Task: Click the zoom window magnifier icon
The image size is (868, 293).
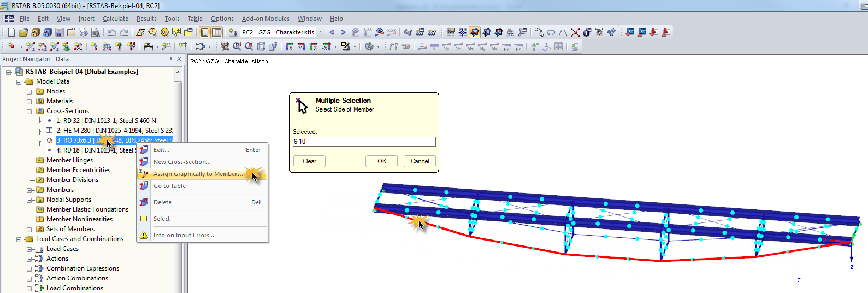Action: click(x=237, y=46)
